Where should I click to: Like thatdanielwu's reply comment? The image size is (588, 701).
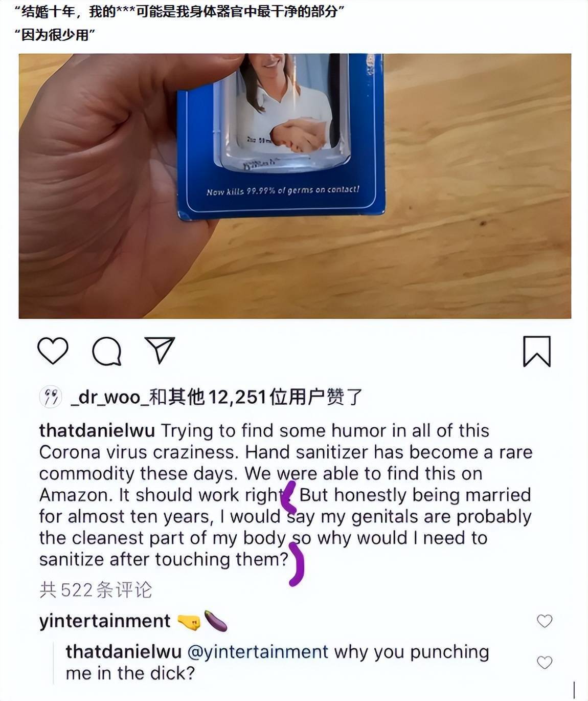(545, 662)
